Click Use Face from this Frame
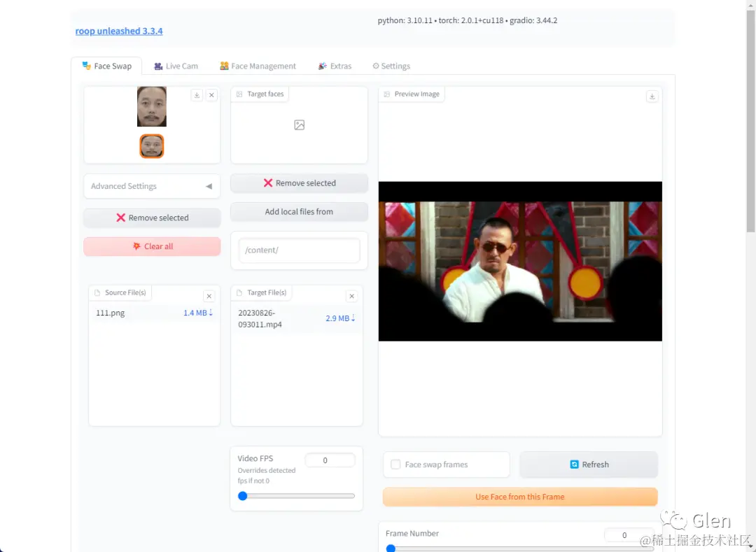This screenshot has width=756, height=552. [519, 497]
